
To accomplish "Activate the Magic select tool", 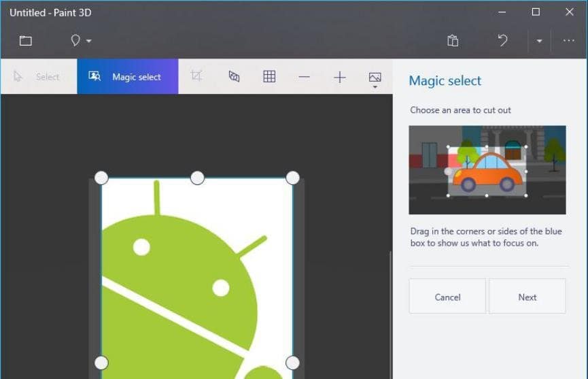I will click(x=128, y=77).
